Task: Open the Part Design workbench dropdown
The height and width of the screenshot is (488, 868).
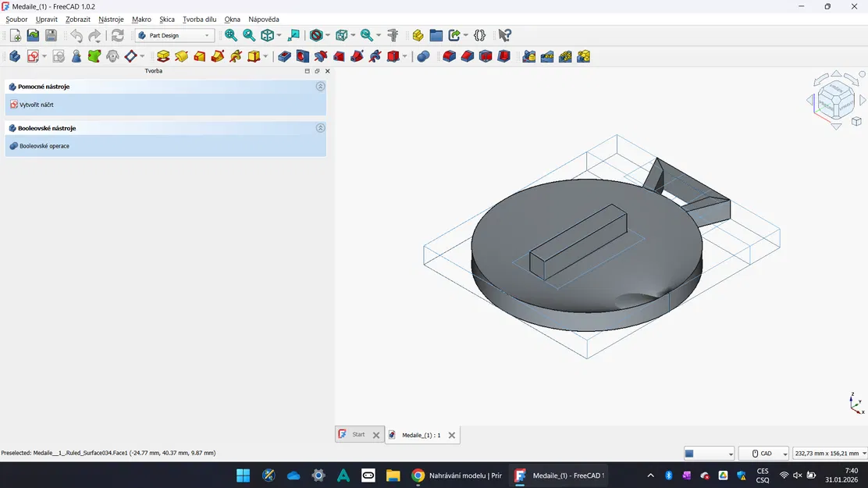Action: tap(175, 35)
